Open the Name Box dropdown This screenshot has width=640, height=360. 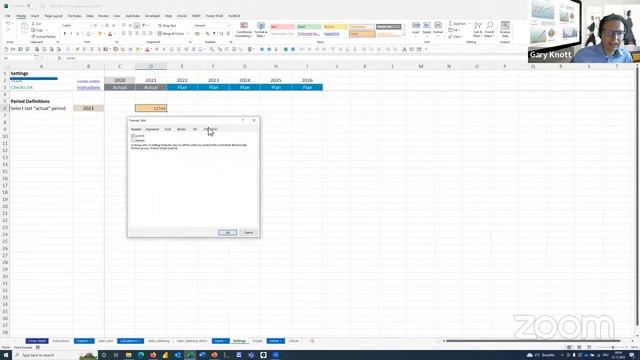click(36, 58)
